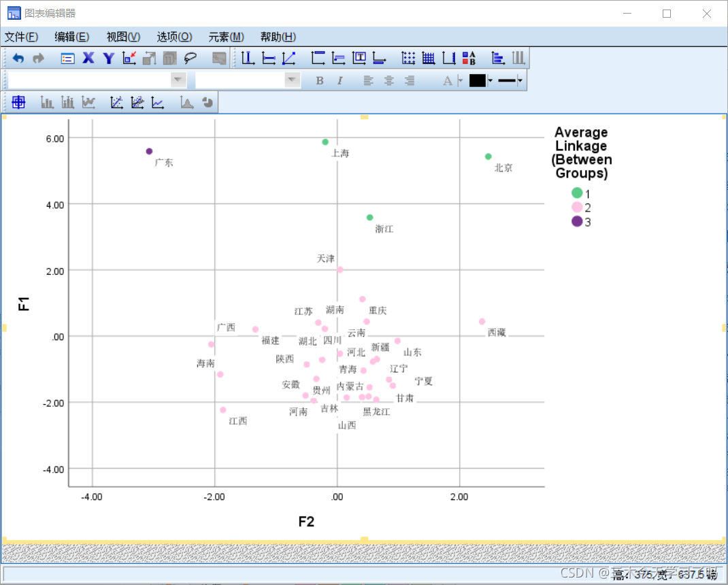Select the X axis tool

88,58
